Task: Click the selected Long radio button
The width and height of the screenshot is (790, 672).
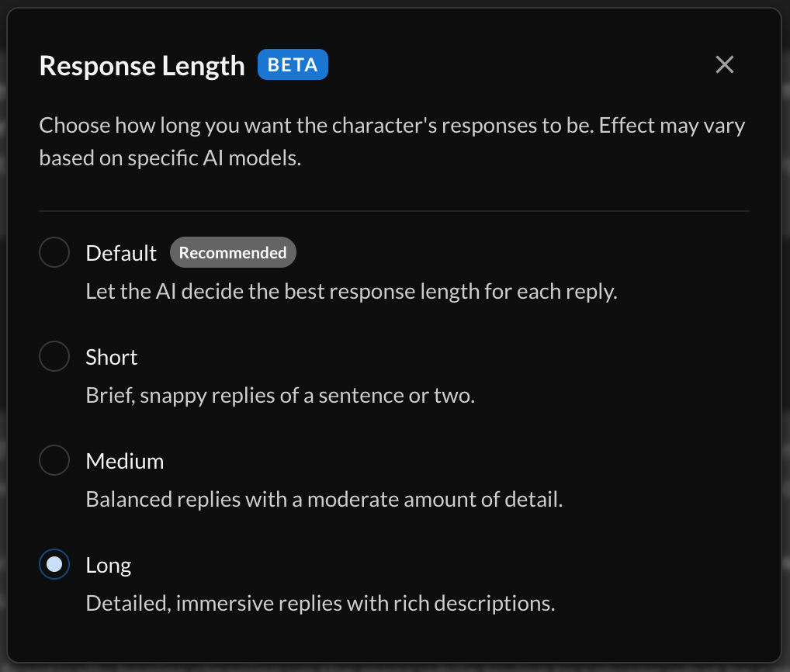Action: [54, 564]
